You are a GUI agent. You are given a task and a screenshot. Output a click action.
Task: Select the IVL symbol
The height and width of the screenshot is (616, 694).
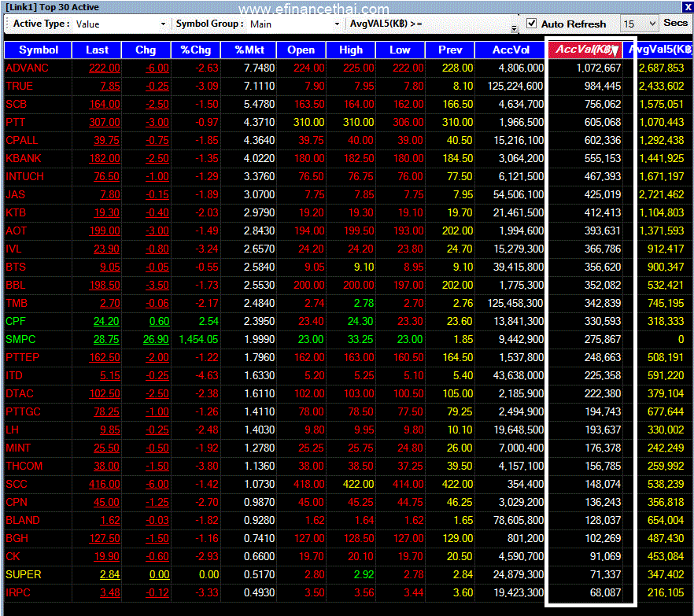pyautogui.click(x=13, y=249)
